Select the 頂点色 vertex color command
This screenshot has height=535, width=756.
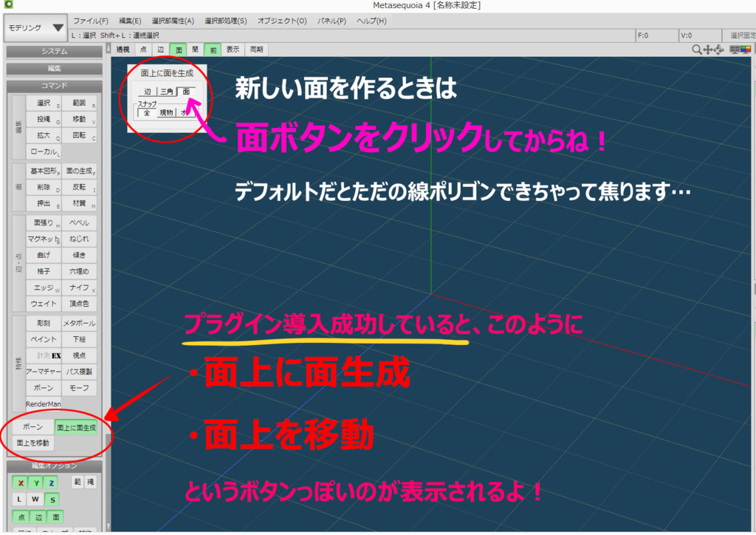79,304
